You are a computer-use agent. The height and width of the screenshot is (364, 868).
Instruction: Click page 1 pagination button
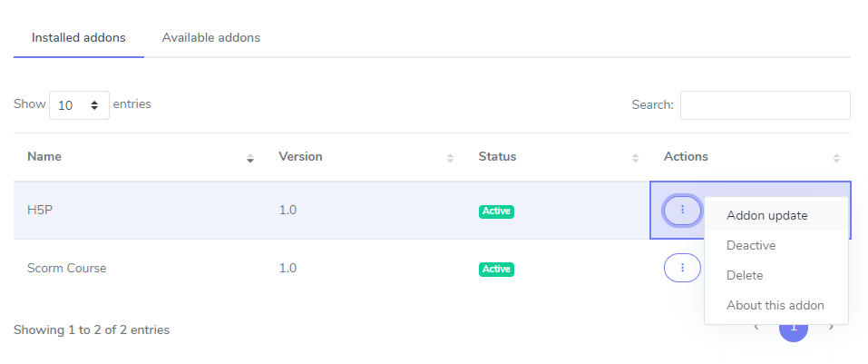[793, 328]
